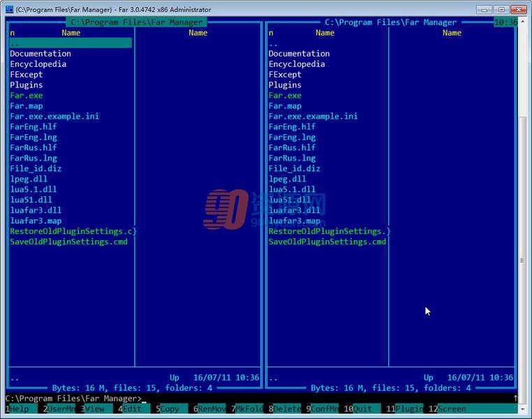Select SaveOldPluginSettings.cmd in left panel
Screen dimensions: 532x419
[x=68, y=242]
